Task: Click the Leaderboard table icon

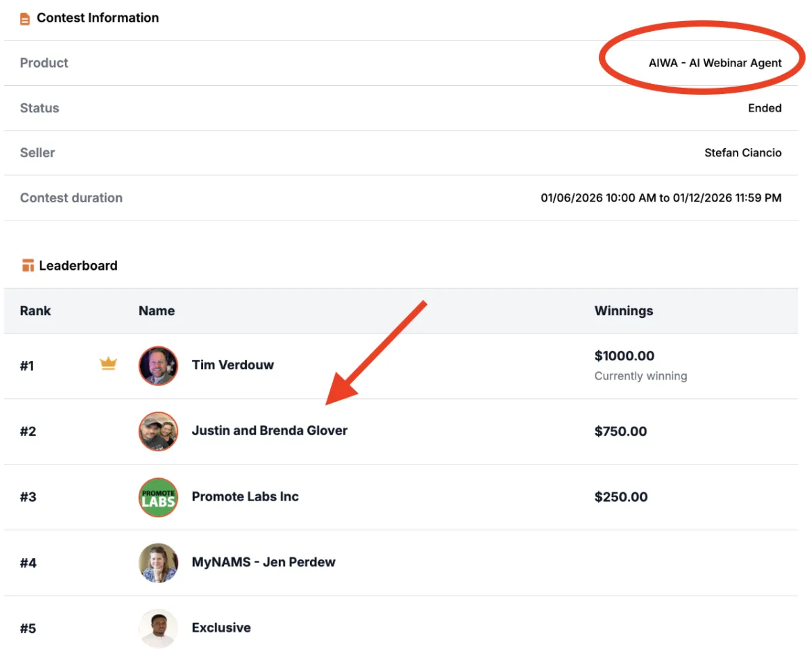Action: coord(28,266)
